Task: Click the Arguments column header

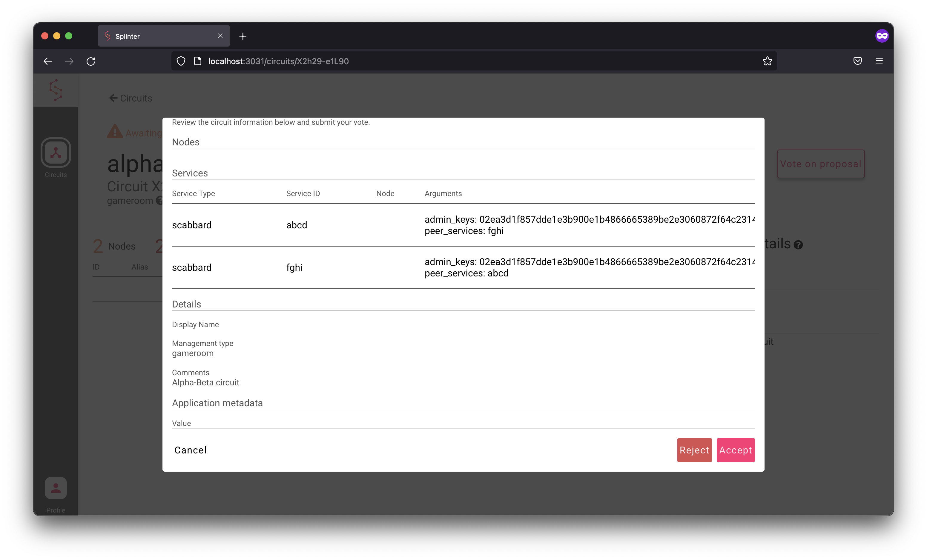Action: (443, 193)
